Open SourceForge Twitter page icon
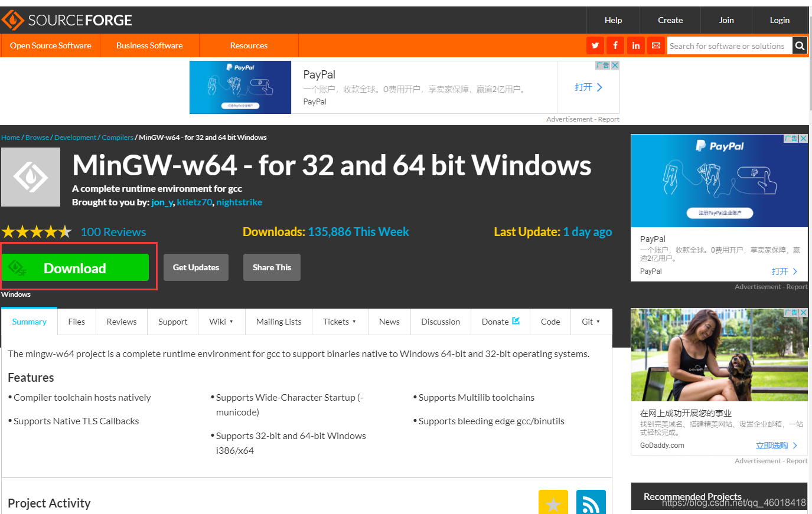 pyautogui.click(x=595, y=45)
